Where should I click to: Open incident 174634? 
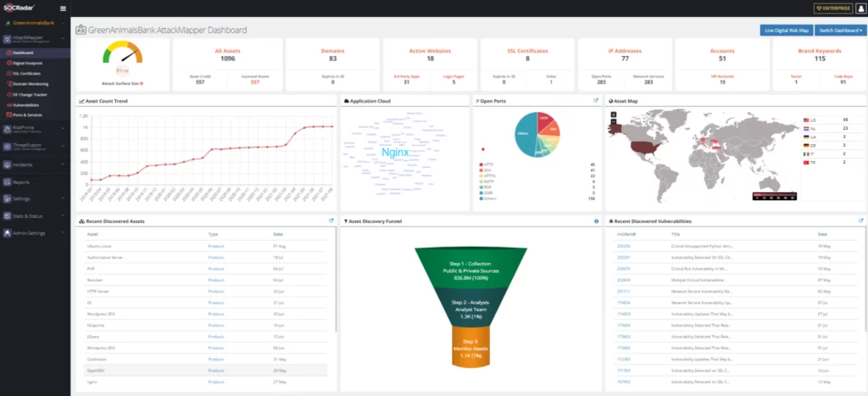click(x=624, y=303)
